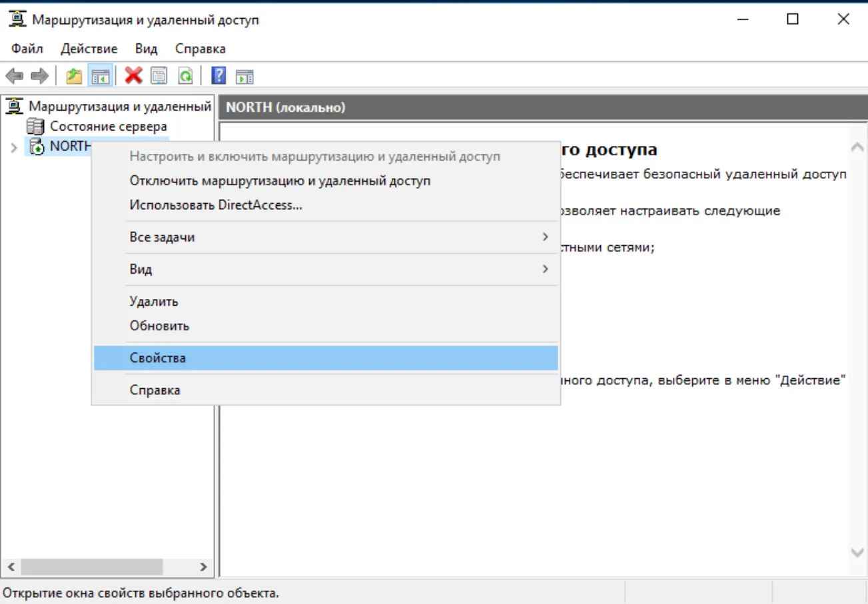Screen dimensions: 868x604
Task: Click tree pane horizontal scrollbar left arrow
Action: [x=11, y=567]
